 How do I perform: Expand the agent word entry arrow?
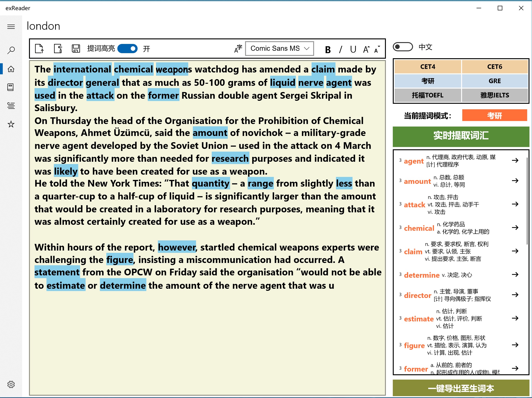click(x=515, y=160)
